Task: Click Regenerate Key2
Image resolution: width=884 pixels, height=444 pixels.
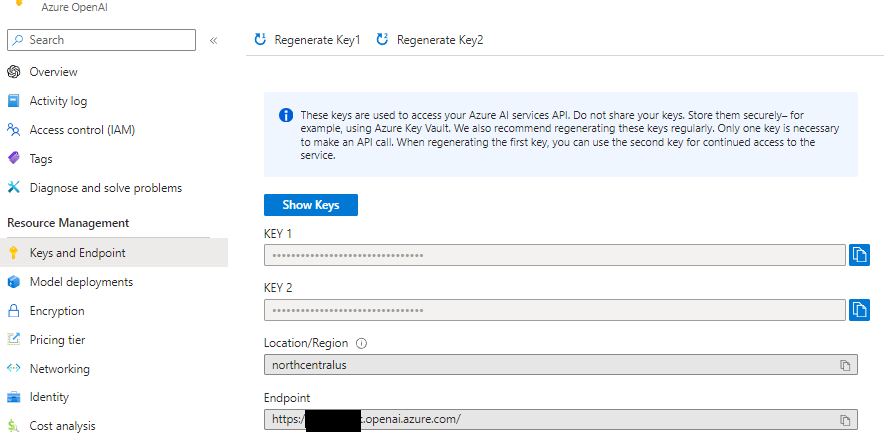Action: click(430, 40)
